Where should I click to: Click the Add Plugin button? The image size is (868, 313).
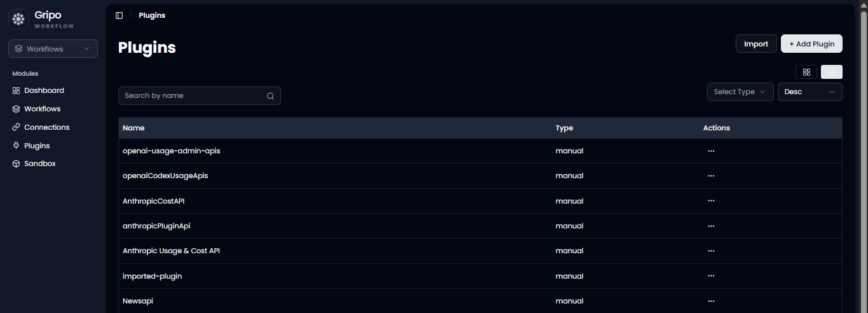point(811,44)
